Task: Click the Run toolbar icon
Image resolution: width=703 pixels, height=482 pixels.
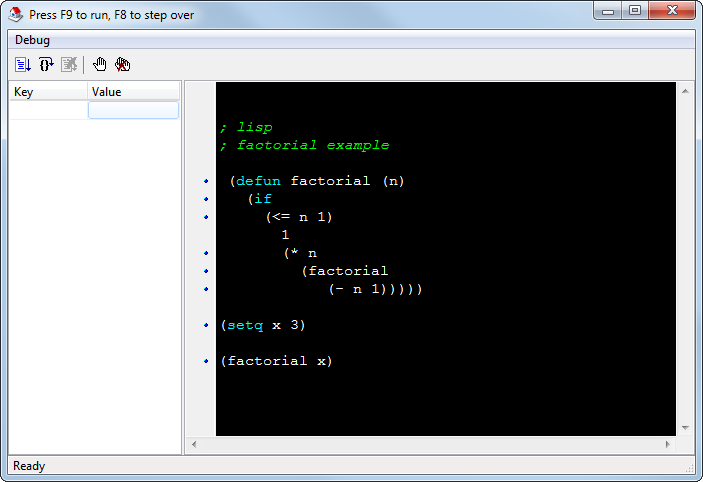Action: point(22,65)
